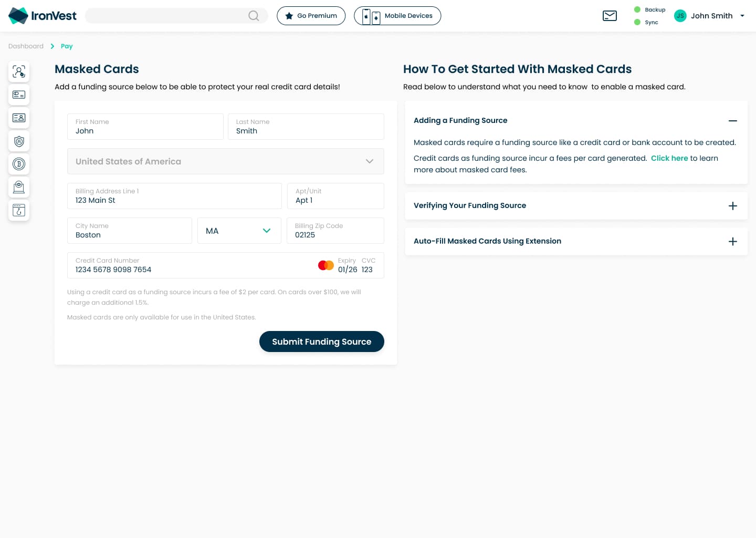
Task: Click the search magnifier icon
Action: (x=254, y=16)
